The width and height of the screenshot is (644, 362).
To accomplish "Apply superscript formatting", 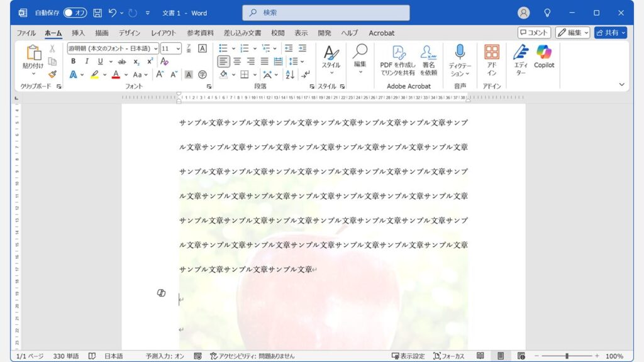I will click(x=150, y=61).
